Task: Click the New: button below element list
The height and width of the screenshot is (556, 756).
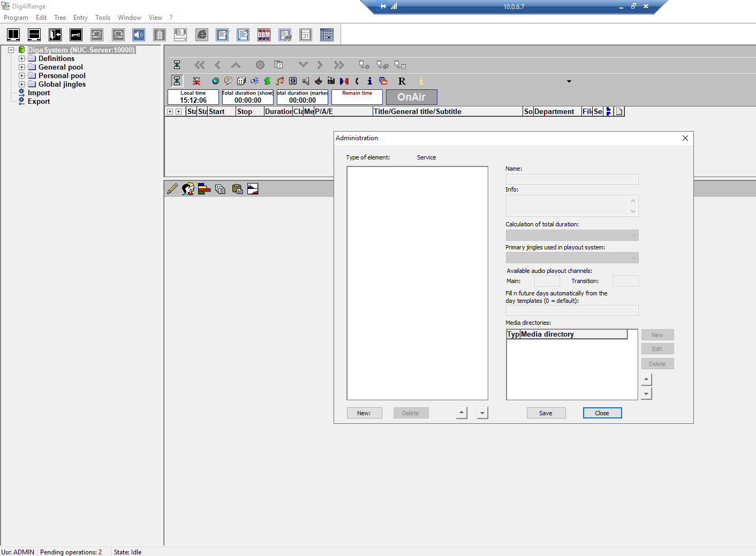Action: pos(364,413)
